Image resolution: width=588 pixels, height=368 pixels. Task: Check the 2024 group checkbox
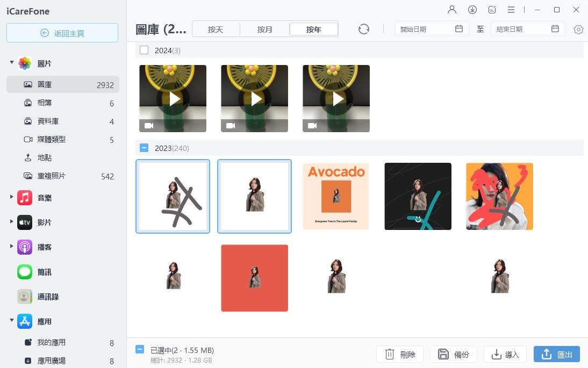click(x=144, y=50)
